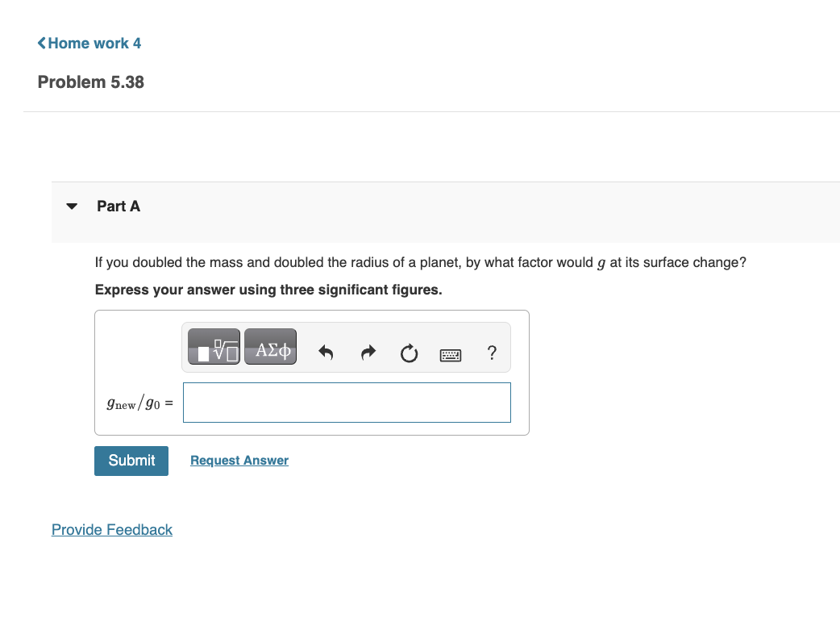Open the Greek symbols ΑΣφ palette
Screen dimensions: 840x626
269,348
